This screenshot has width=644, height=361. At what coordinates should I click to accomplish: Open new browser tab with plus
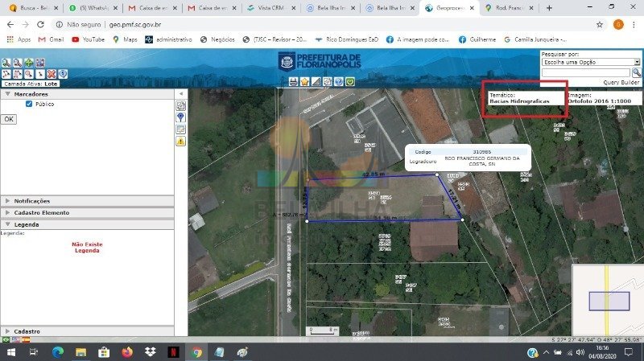click(549, 8)
